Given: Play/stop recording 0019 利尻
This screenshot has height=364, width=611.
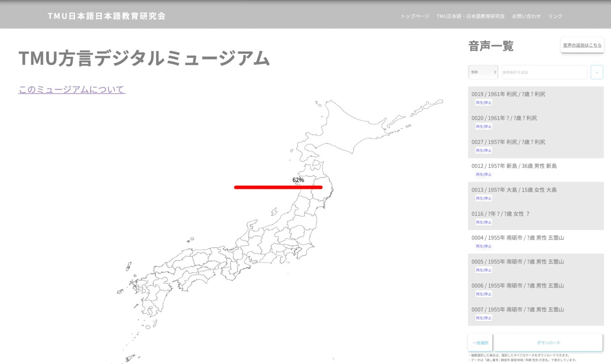Looking at the screenshot, I should pyautogui.click(x=483, y=103).
